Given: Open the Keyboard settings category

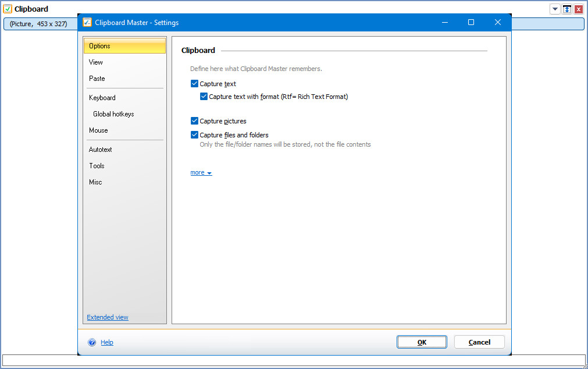Looking at the screenshot, I should (124, 98).
